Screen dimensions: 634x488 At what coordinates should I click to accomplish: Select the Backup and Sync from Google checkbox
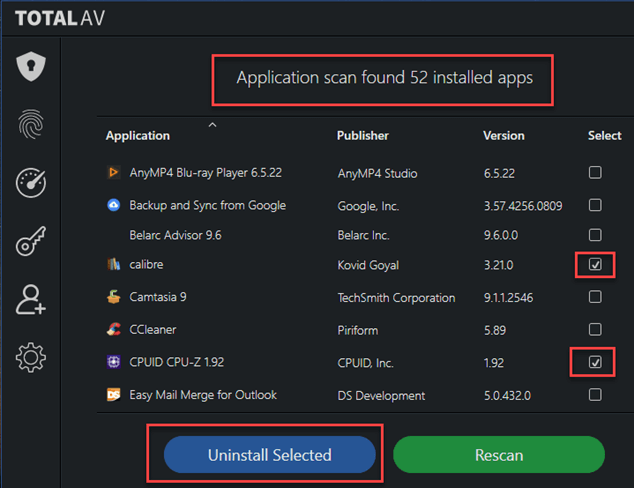point(595,205)
